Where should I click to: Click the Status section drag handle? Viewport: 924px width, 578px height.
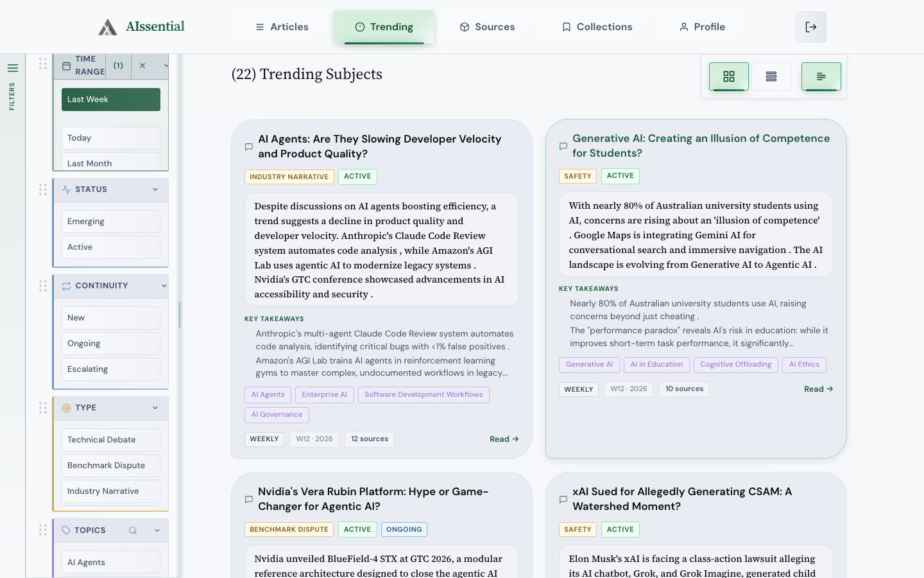(x=43, y=189)
